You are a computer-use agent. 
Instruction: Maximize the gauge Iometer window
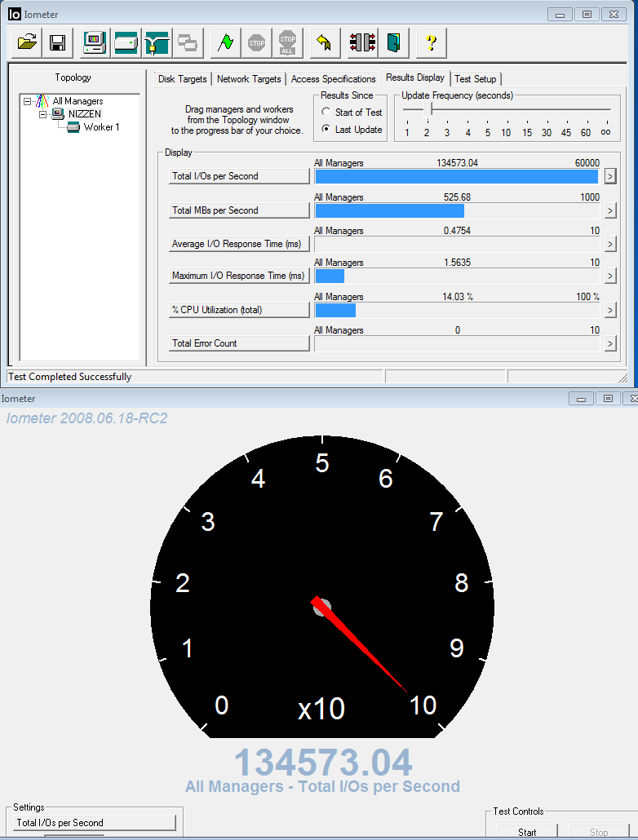(608, 399)
